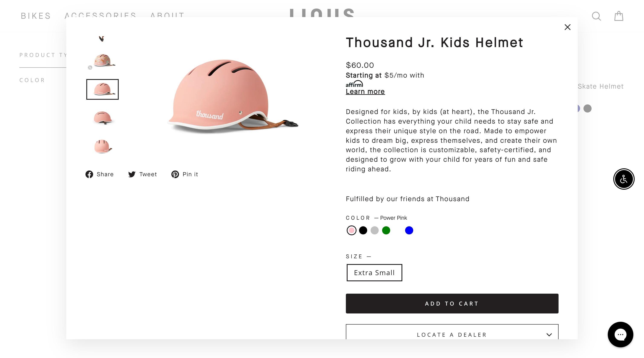The image size is (644, 358).
Task: Close the product quick view modal
Action: 567,27
